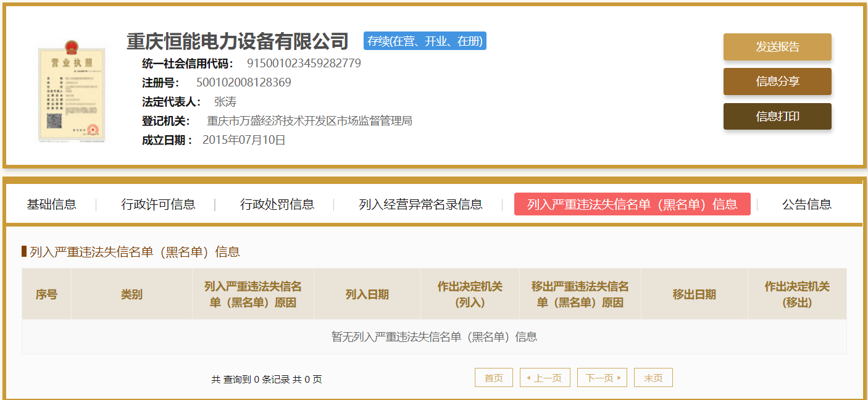Click legal representative name 张涛
Image resolution: width=868 pixels, height=400 pixels.
click(225, 102)
